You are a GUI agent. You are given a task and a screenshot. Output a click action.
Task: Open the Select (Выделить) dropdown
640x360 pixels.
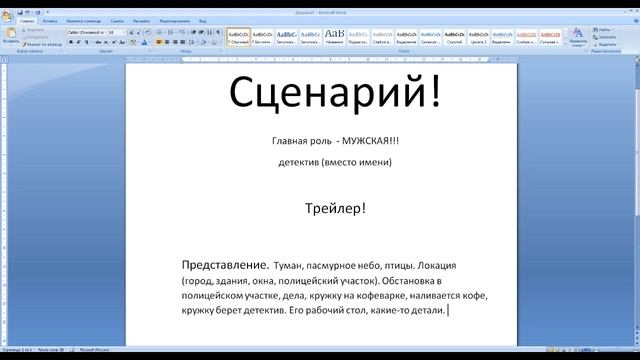pos(606,44)
